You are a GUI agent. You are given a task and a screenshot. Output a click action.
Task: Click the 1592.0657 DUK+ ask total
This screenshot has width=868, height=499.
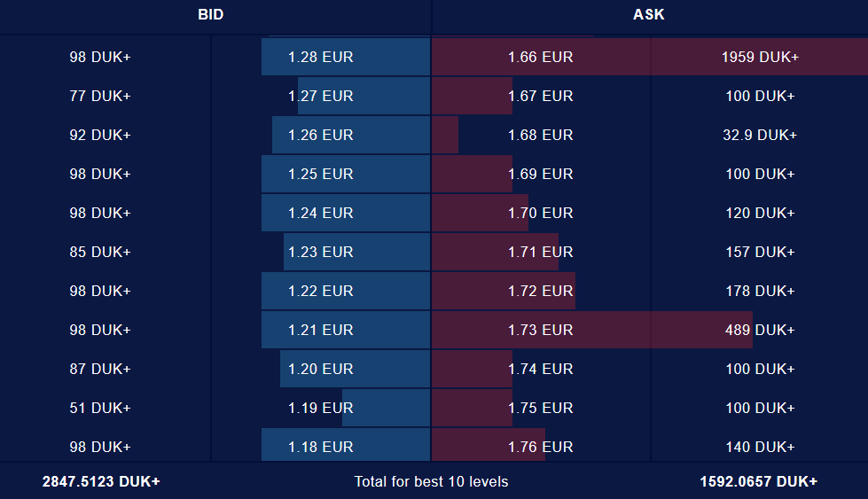758,481
